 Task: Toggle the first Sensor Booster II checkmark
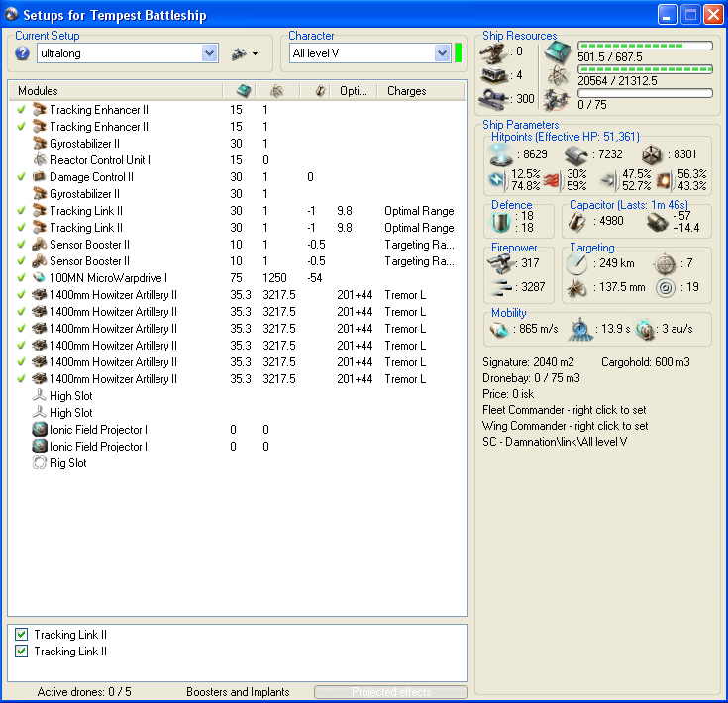[x=21, y=245]
